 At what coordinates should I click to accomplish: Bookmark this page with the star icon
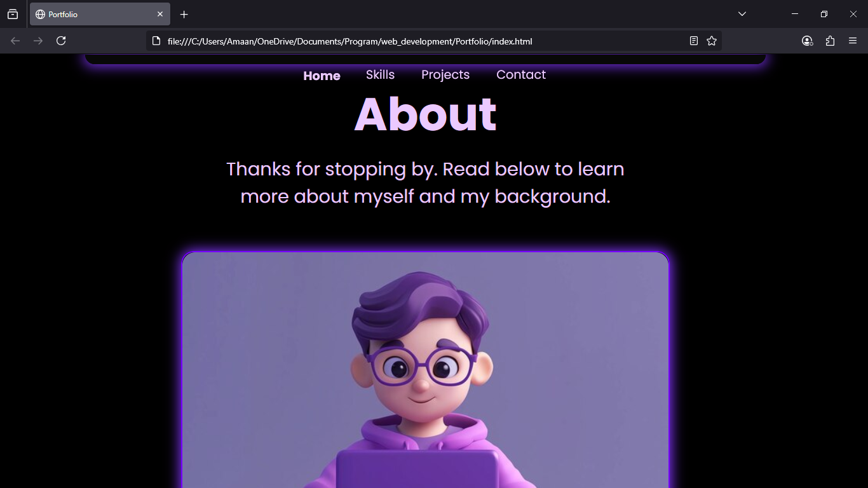[x=712, y=41]
